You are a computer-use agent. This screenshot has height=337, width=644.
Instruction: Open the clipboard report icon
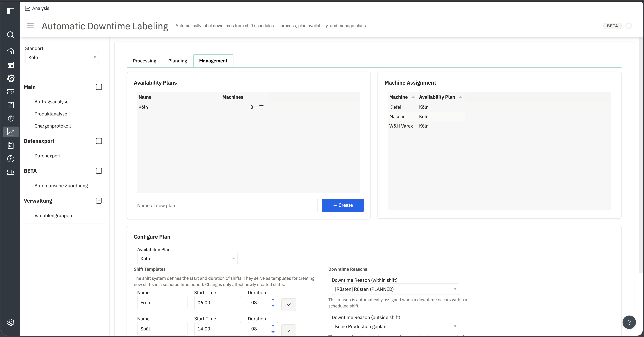click(x=11, y=145)
